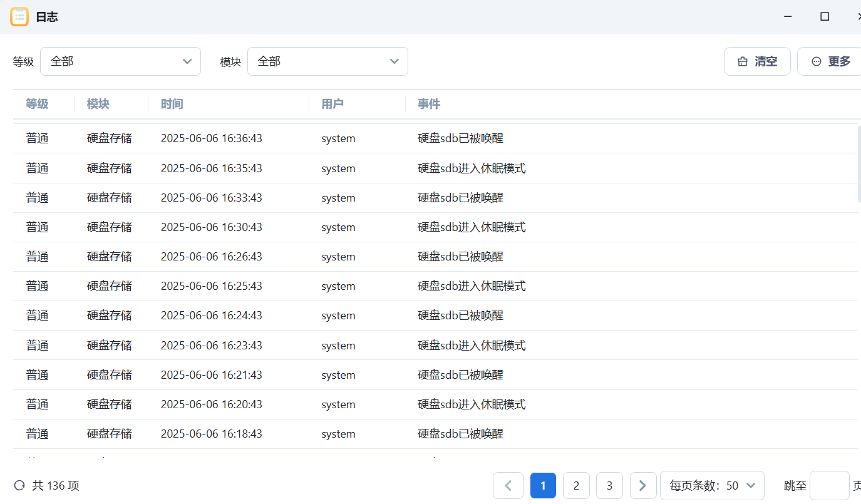This screenshot has width=861, height=504.
Task: Select the log row at 16:33:43
Action: click(435, 198)
